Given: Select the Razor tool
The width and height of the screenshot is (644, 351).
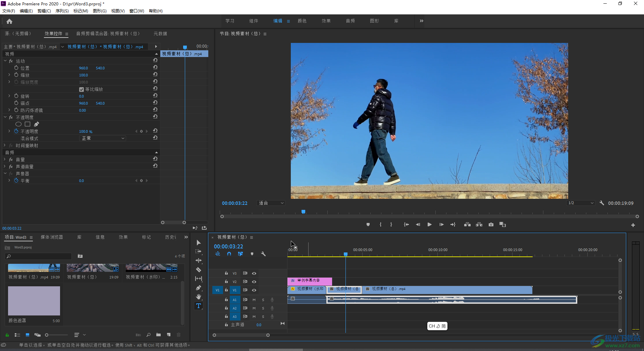Looking at the screenshot, I should [199, 270].
